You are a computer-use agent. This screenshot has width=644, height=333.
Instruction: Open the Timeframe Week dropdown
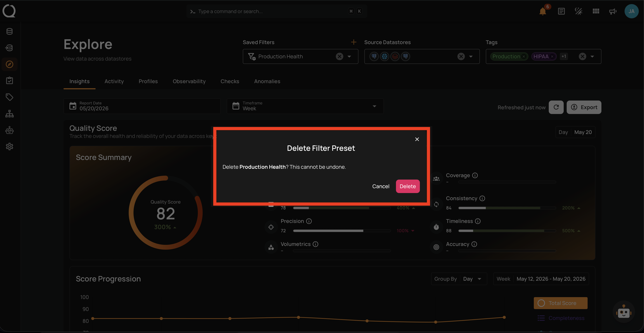(x=305, y=106)
